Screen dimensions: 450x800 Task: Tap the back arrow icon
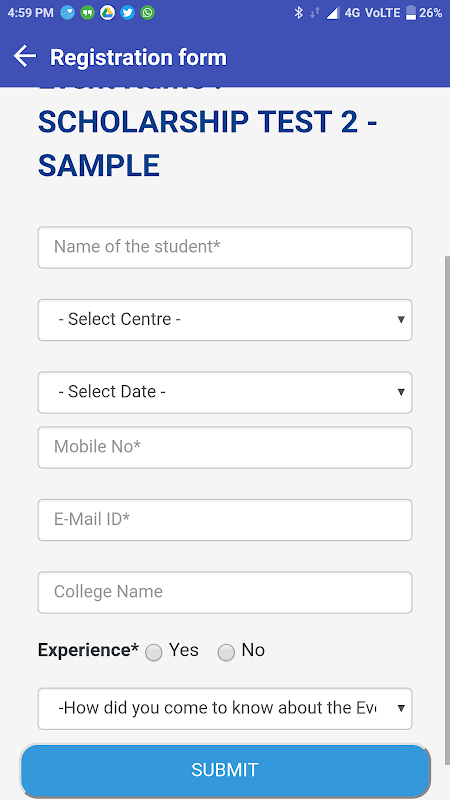[24, 56]
